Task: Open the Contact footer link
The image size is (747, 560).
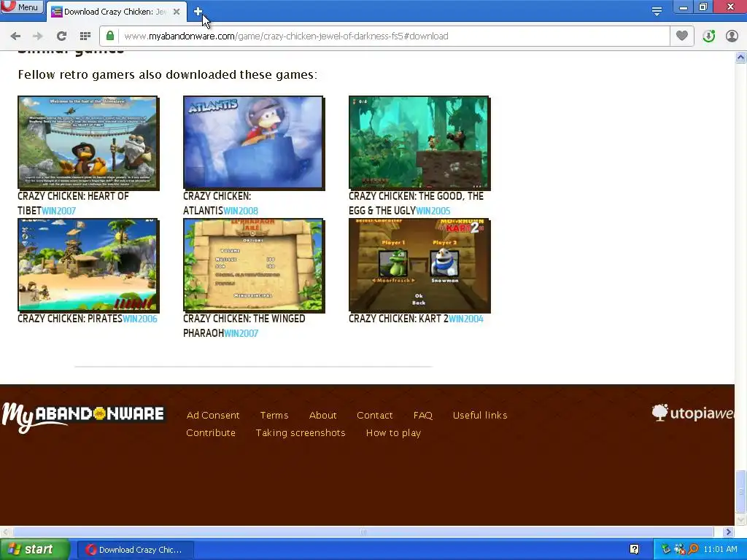Action: (x=374, y=415)
